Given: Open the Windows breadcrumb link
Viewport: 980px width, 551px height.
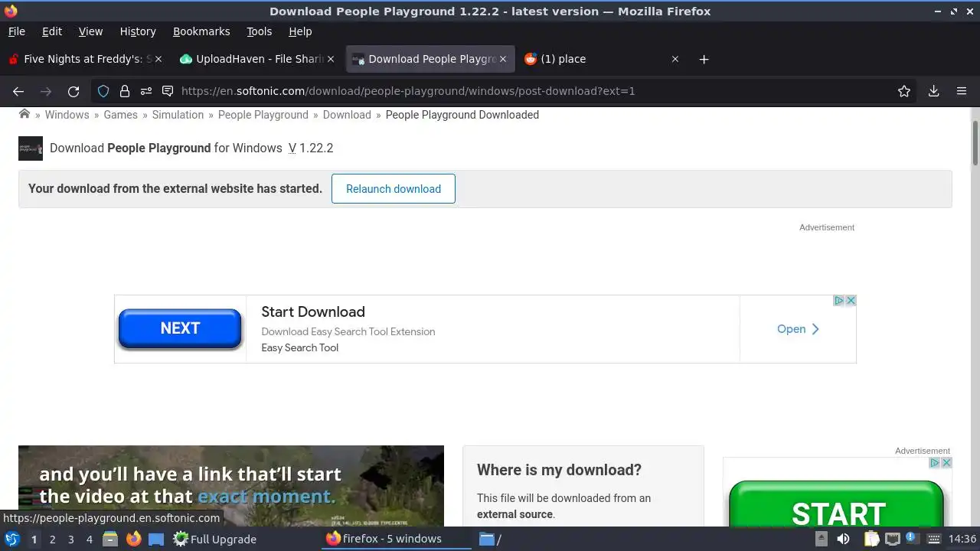Looking at the screenshot, I should tap(67, 115).
